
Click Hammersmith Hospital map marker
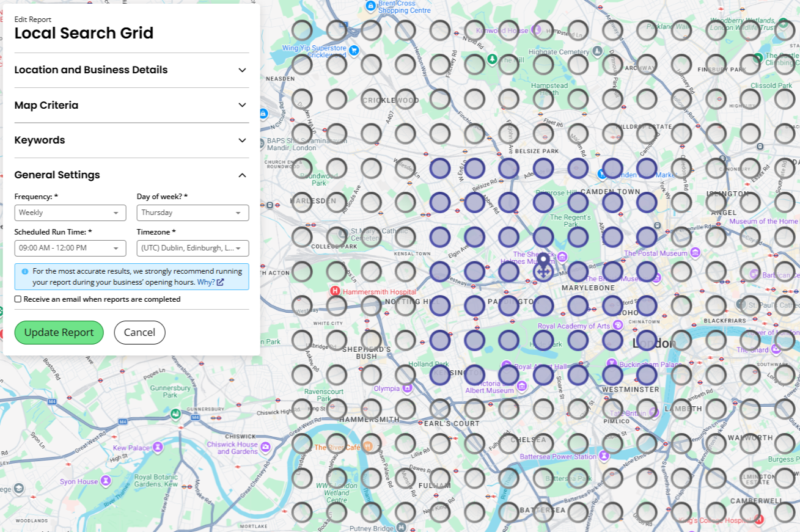tap(335, 291)
